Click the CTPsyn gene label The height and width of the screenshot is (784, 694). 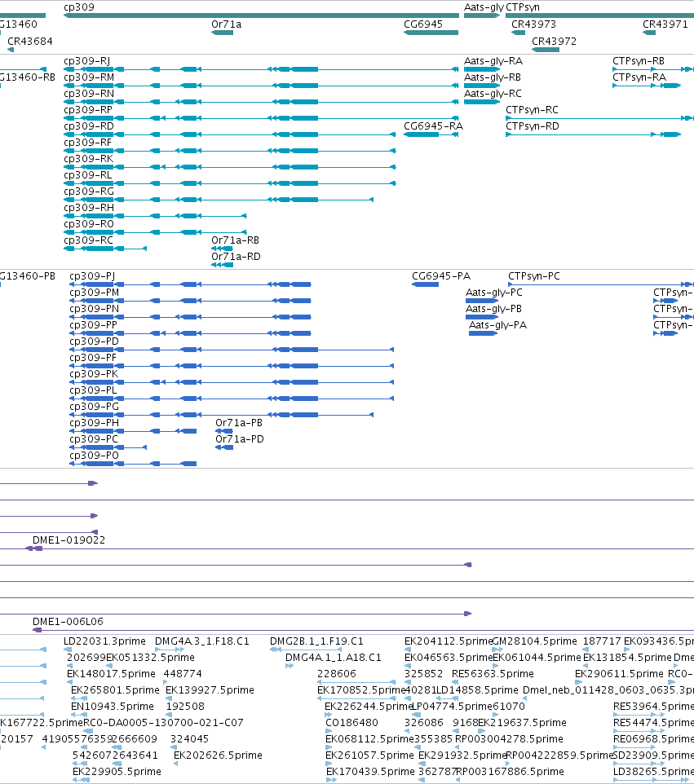(523, 7)
